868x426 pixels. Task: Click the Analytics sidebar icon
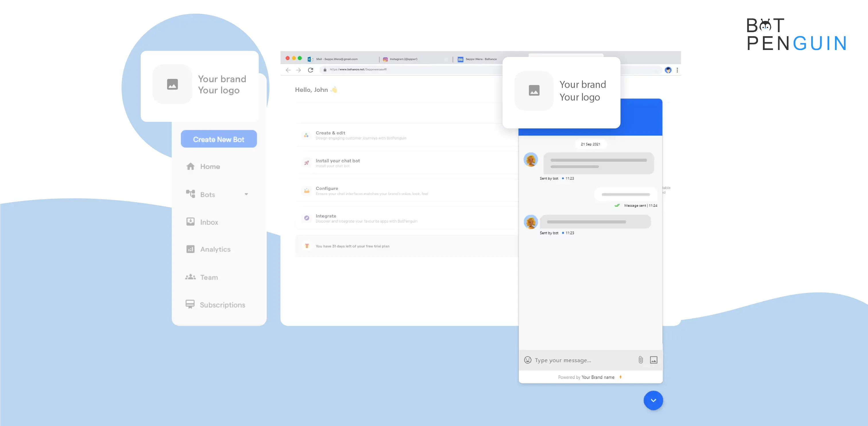190,249
